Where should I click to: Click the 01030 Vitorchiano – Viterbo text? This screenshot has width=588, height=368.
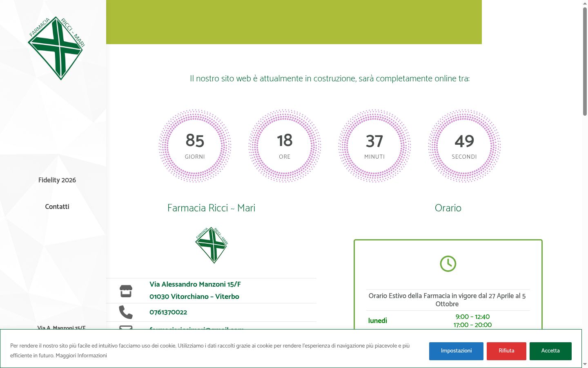coord(194,297)
